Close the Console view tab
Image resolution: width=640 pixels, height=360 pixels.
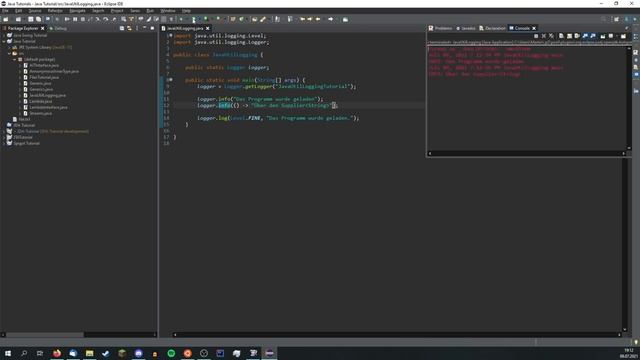[x=534, y=28]
